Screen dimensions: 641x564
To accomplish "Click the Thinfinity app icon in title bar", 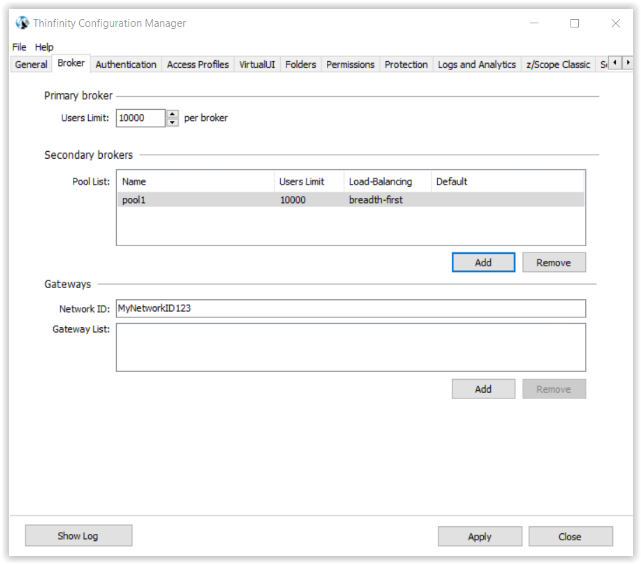I will [22, 23].
